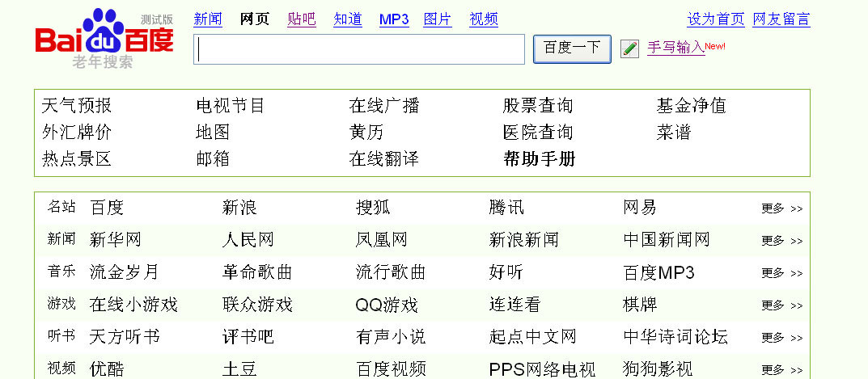Open the 知道 search tab
The height and width of the screenshot is (379, 868).
pos(348,19)
